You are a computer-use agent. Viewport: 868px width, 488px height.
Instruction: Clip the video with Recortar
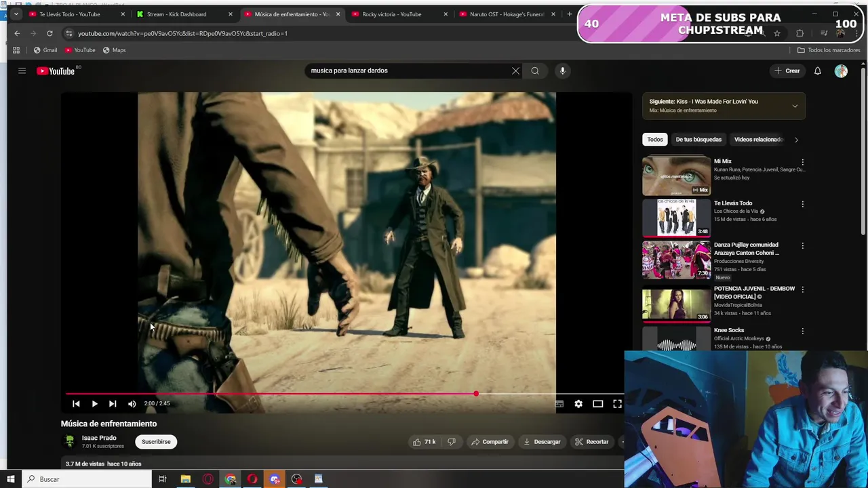coord(592,442)
